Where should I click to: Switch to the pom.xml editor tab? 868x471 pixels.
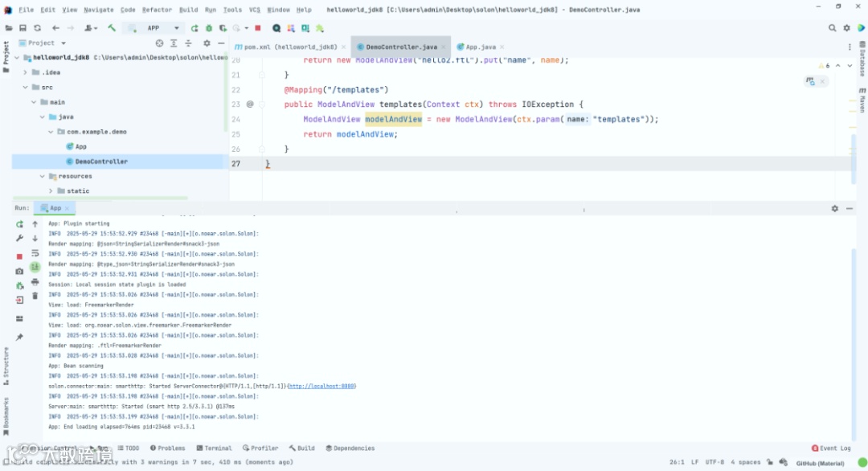(290, 47)
